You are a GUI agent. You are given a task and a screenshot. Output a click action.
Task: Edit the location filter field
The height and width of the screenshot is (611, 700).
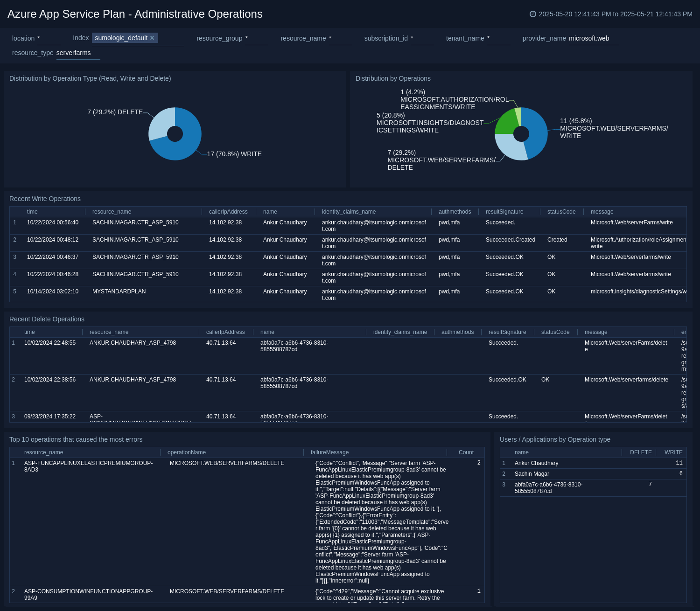[x=49, y=39]
